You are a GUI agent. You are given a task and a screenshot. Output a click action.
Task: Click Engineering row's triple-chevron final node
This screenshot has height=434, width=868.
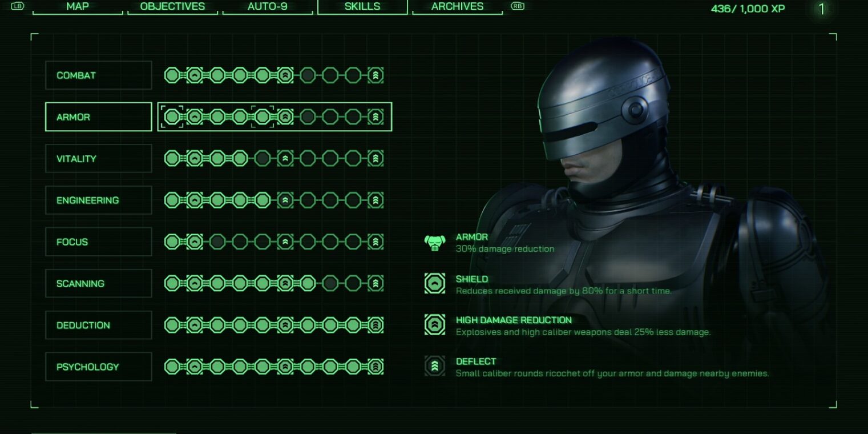(376, 200)
